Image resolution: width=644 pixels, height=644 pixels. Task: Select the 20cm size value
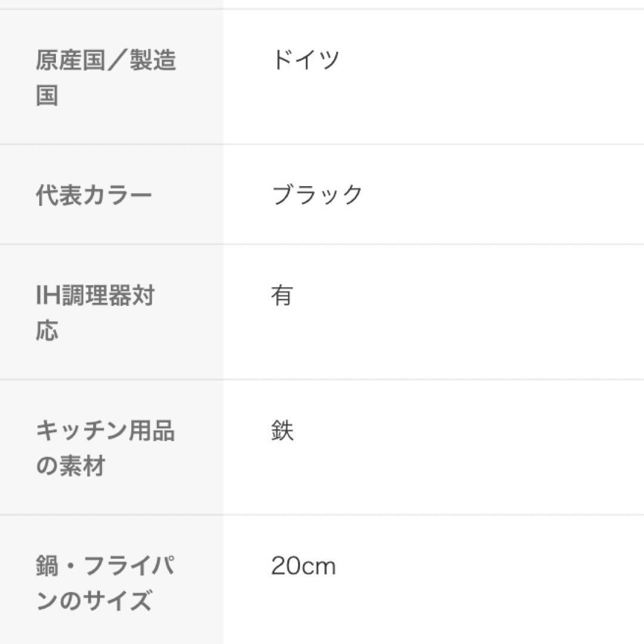coord(303,566)
